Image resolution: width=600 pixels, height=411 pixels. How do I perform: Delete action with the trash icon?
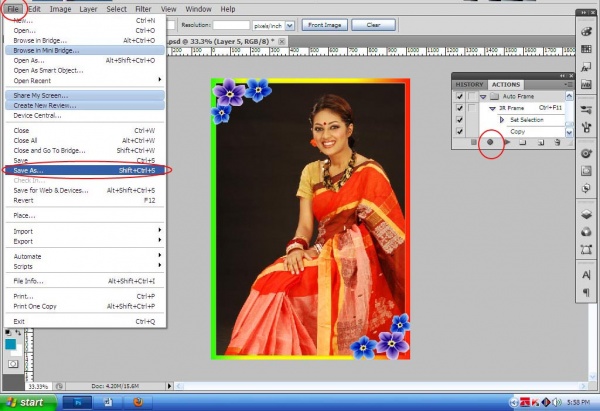pyautogui.click(x=557, y=143)
